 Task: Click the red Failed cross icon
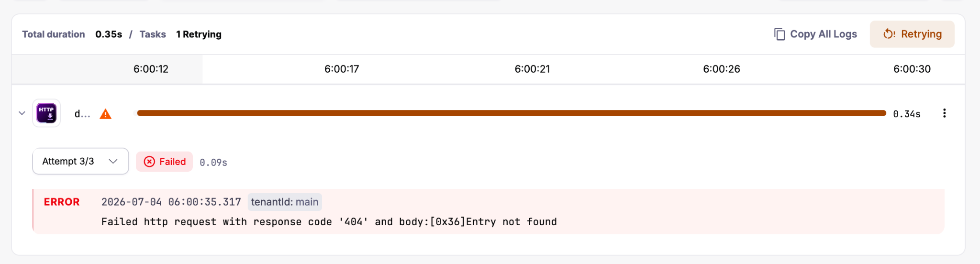(149, 162)
